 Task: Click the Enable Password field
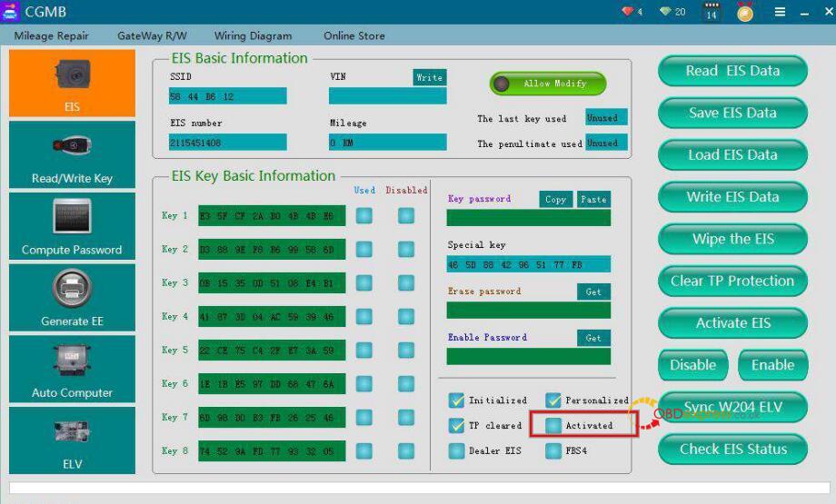click(x=528, y=356)
